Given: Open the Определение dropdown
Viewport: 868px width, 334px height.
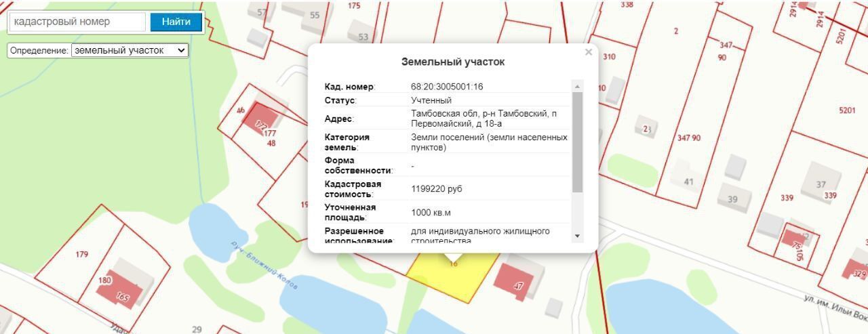Looking at the screenshot, I should click(130, 50).
